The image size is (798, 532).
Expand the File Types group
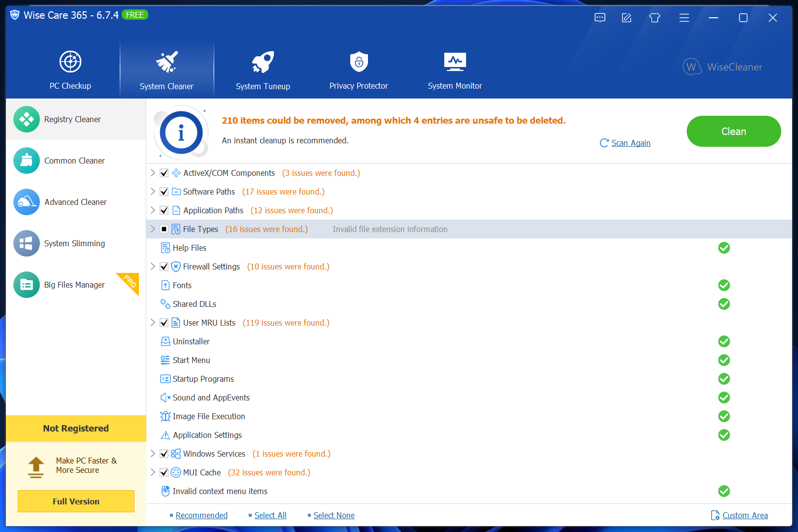pos(153,229)
